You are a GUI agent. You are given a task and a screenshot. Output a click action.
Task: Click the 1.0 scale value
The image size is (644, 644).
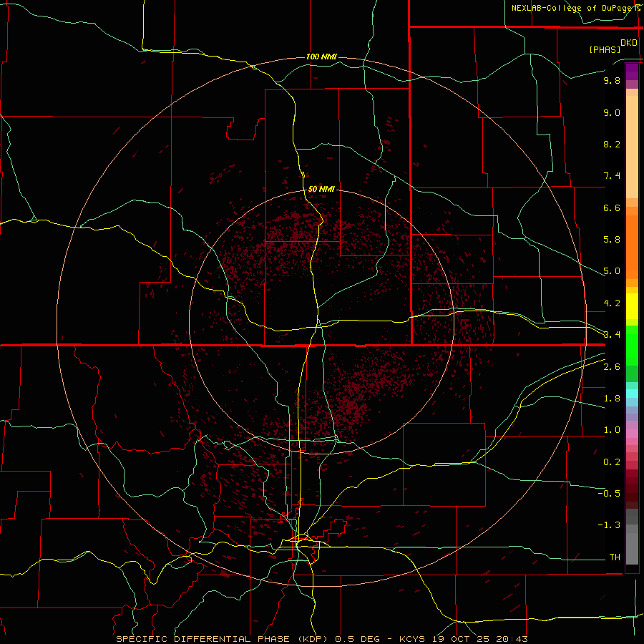click(x=612, y=430)
